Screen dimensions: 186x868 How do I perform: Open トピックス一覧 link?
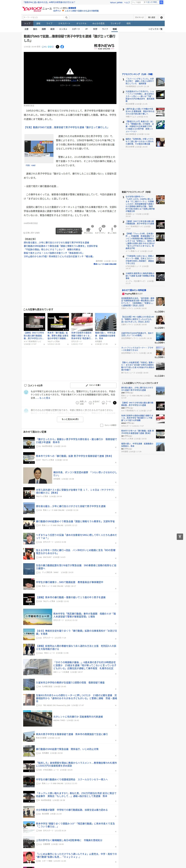[155, 29]
